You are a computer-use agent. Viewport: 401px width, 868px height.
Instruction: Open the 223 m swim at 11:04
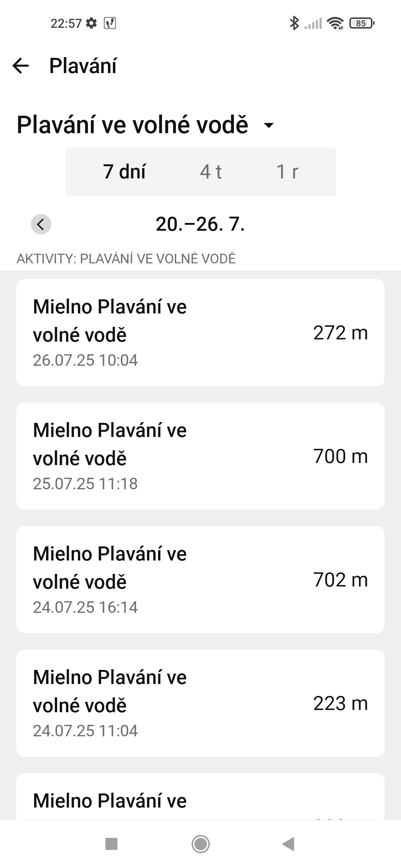pos(200,703)
